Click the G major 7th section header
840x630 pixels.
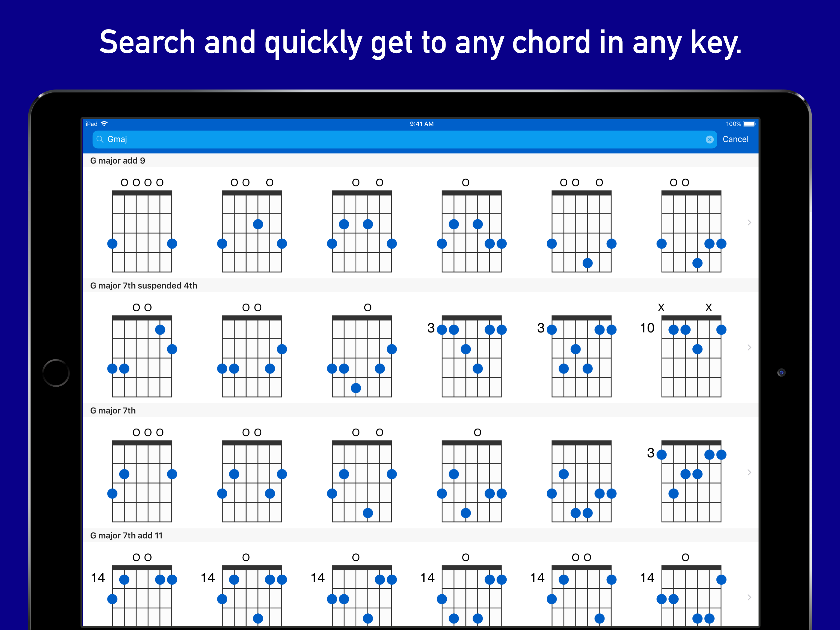click(x=113, y=410)
